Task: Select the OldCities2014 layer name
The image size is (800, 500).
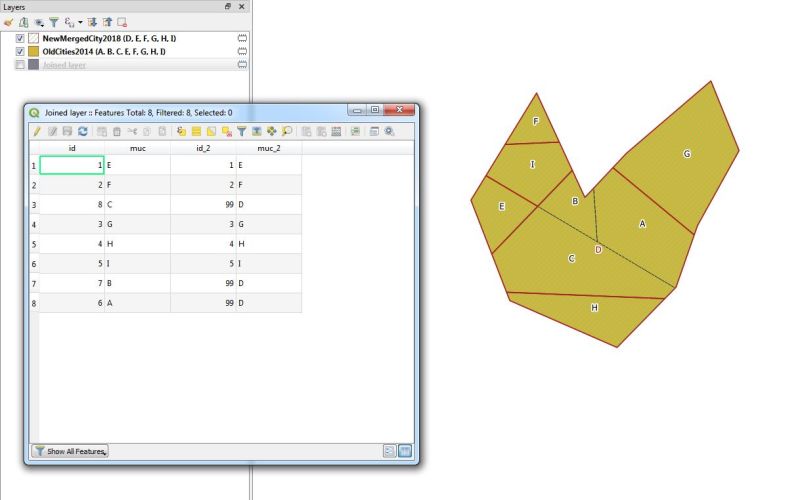Action: (x=104, y=52)
